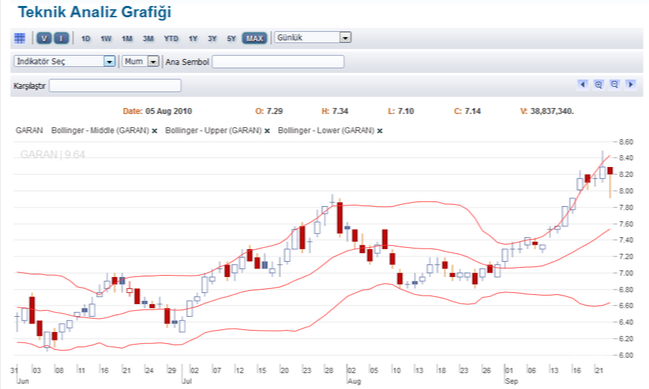Open the Mum chart type dropdown
Image resolution: width=649 pixels, height=389 pixels.
140,61
